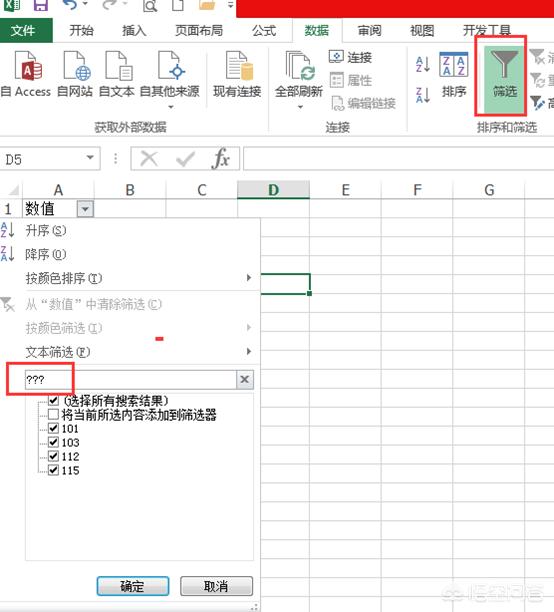
Task: Clear the filter search box with X
Action: (x=245, y=379)
